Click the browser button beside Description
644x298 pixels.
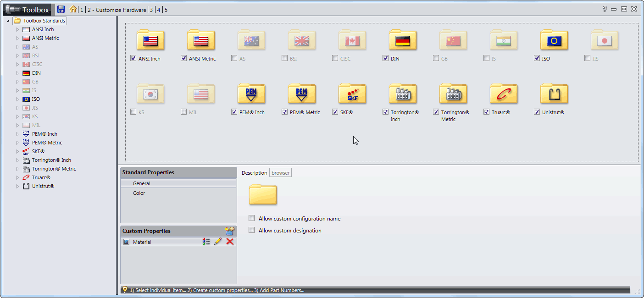pos(280,173)
